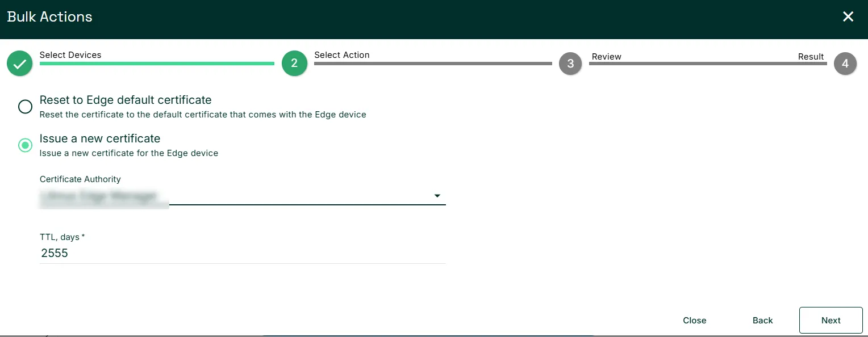Jump to Result step 4 circle
The width and height of the screenshot is (868, 337).
(845, 64)
